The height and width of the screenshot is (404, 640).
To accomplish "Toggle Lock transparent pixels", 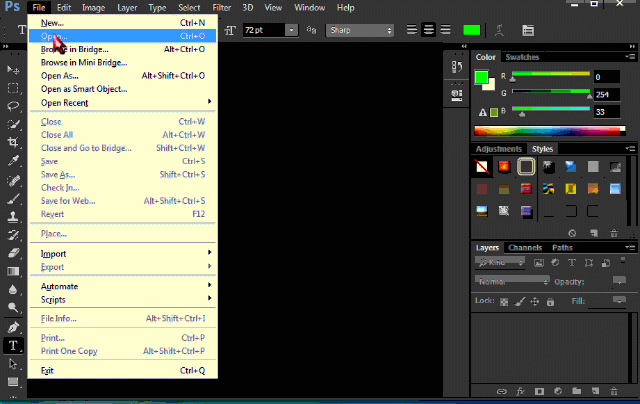I will point(504,302).
